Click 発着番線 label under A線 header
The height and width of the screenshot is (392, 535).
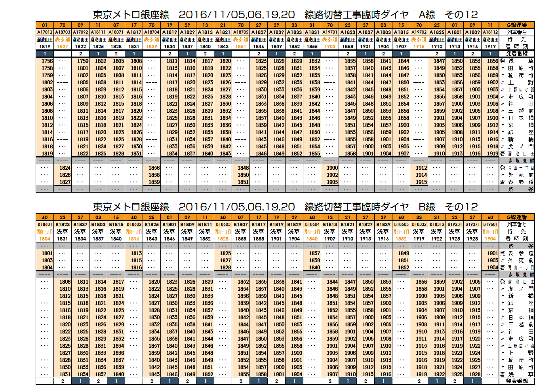pyautogui.click(x=517, y=53)
